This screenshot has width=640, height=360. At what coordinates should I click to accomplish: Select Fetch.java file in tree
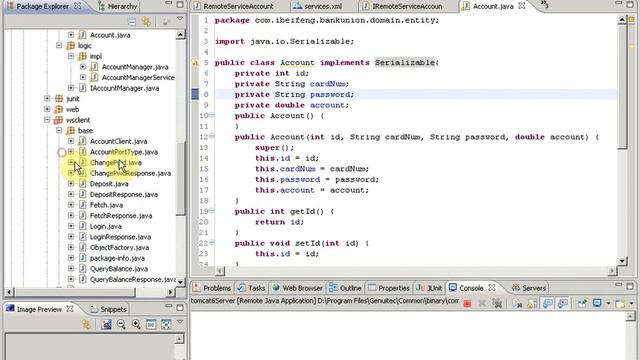coord(106,205)
